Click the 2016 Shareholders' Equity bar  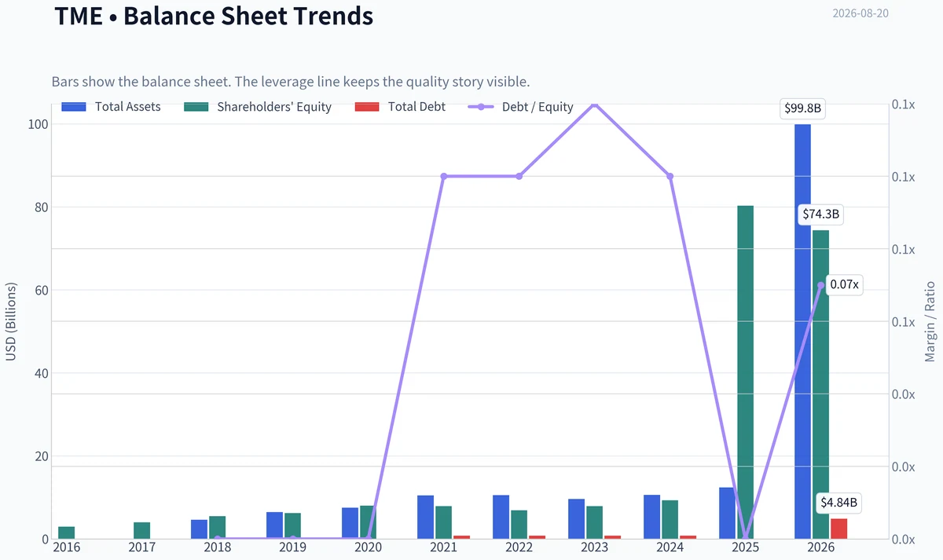coord(67,533)
